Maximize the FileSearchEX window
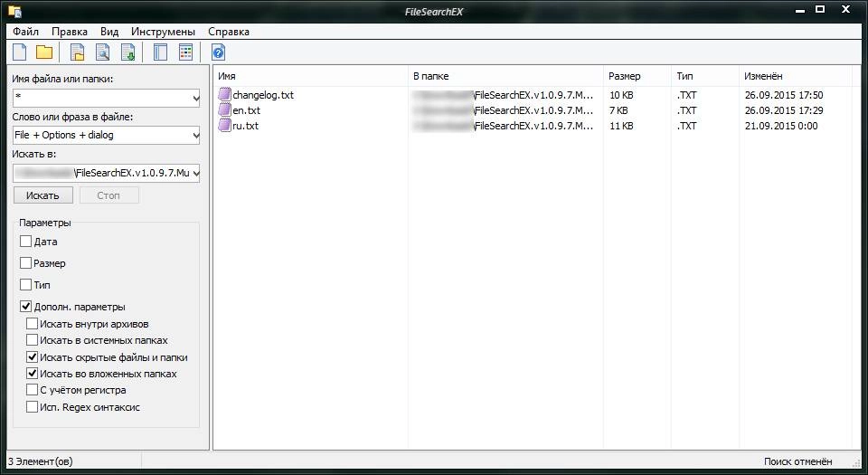The height and width of the screenshot is (475, 868). tap(820, 9)
